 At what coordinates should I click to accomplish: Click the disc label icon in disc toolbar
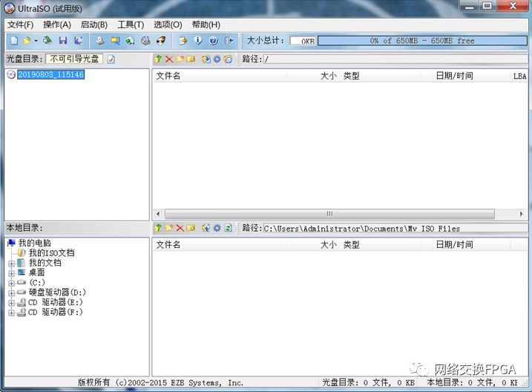point(228,59)
